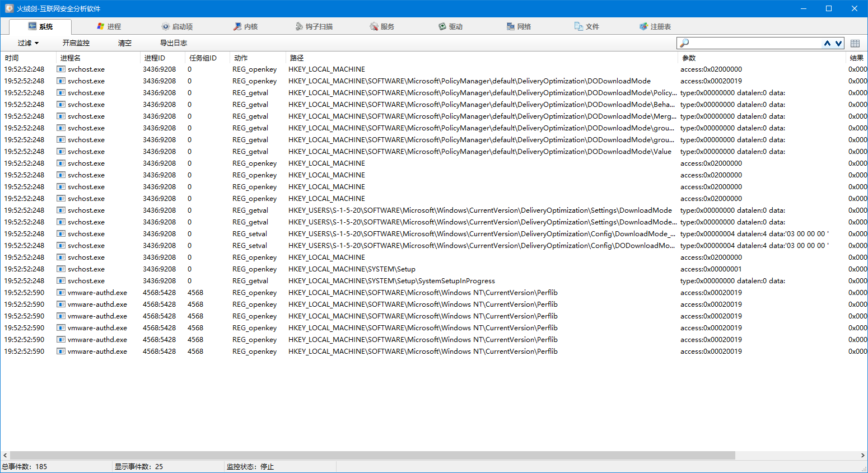Screen dimensions: 868x473
Task: Click the search previous up arrow
Action: point(827,43)
